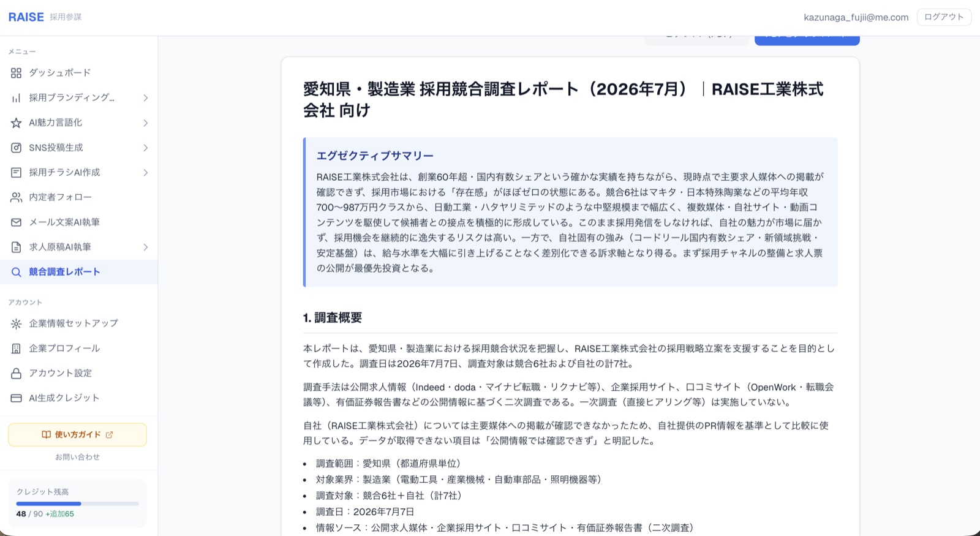Image resolution: width=980 pixels, height=536 pixels.
Task: Click the 競合調査レポート magnifier icon
Action: coord(17,272)
